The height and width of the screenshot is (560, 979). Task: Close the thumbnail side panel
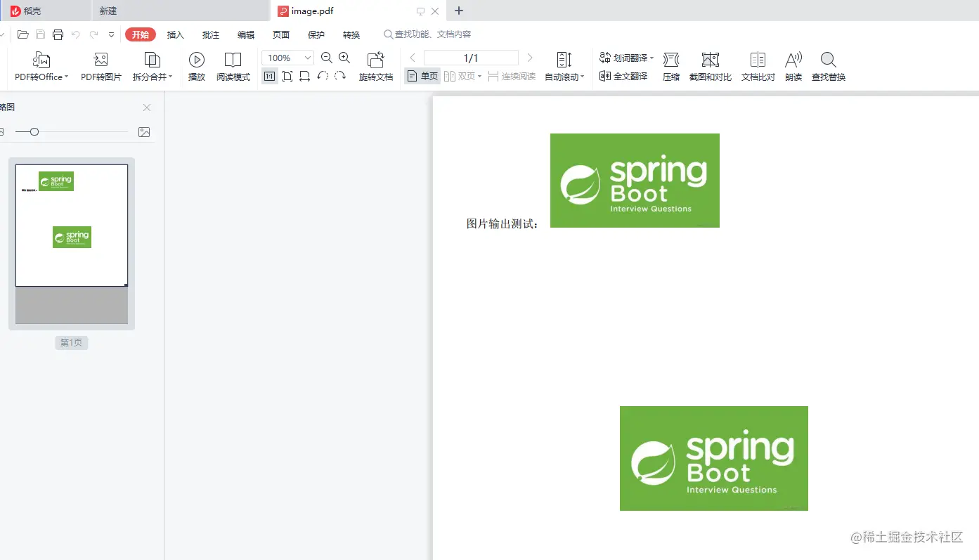(x=147, y=108)
